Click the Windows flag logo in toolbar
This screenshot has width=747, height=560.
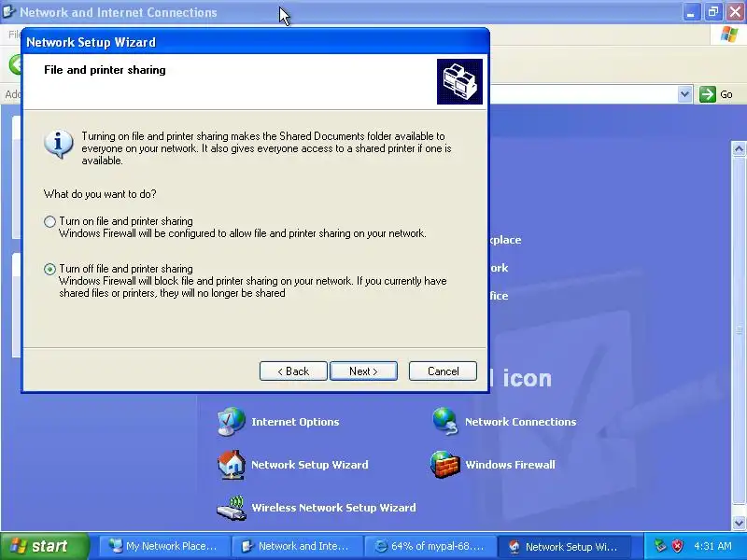click(729, 35)
